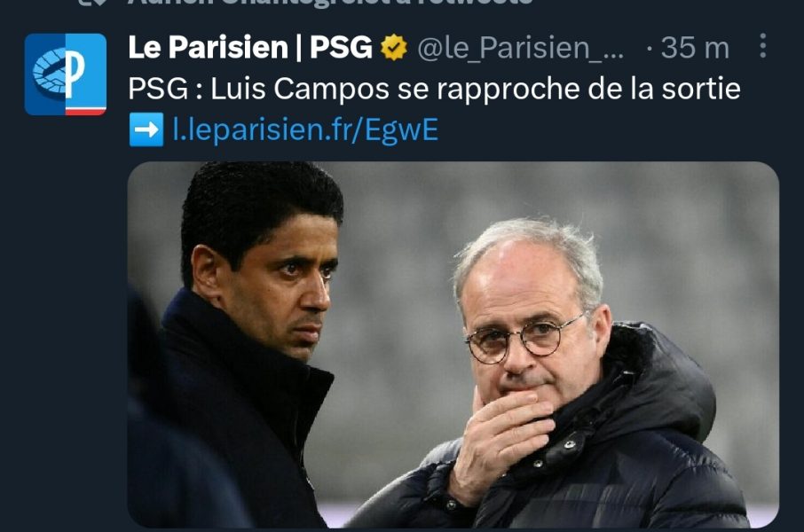Image resolution: width=804 pixels, height=532 pixels.
Task: Open the Le Parisien | PSG display name
Action: [x=250, y=47]
